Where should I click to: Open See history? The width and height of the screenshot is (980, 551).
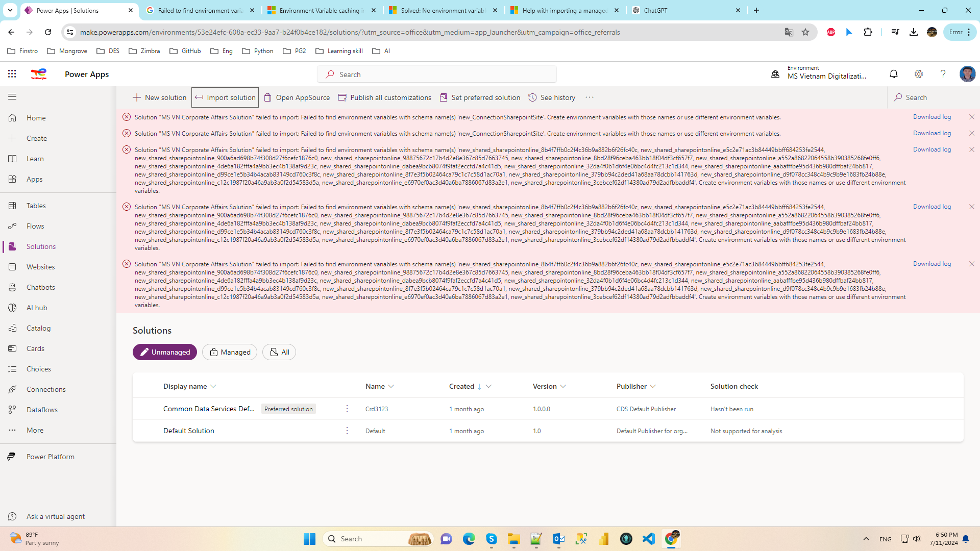click(x=552, y=97)
